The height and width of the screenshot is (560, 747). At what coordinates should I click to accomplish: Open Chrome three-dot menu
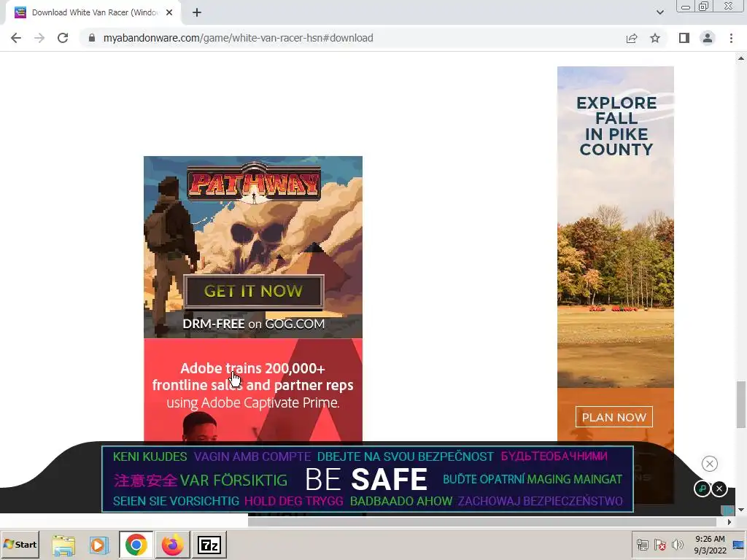coord(731,38)
